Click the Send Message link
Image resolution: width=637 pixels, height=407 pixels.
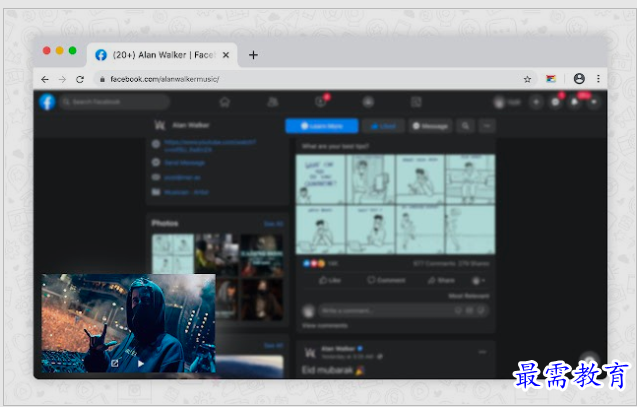point(184,162)
